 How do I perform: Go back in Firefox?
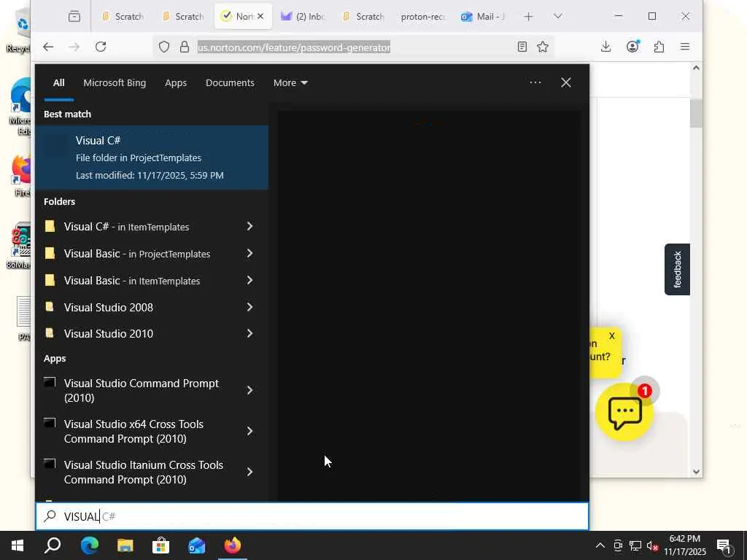[x=48, y=47]
